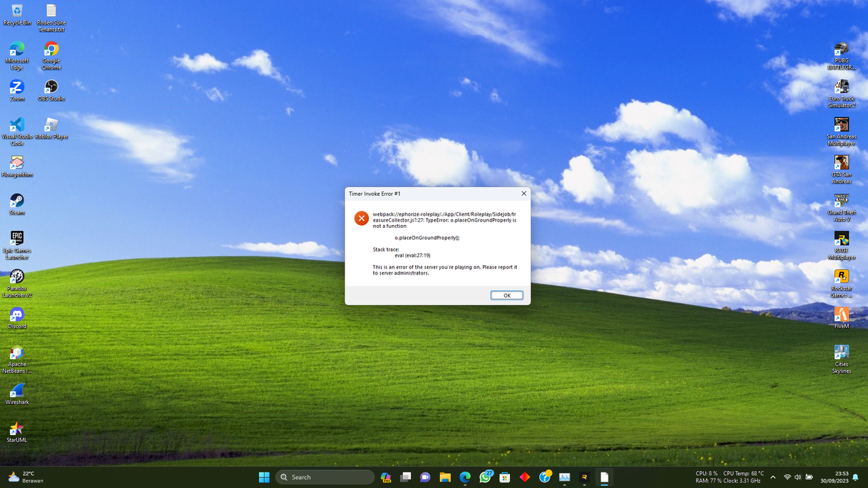Select the San Andreas Multiplayer shortcut
This screenshot has height=488, width=868.
tap(842, 131)
